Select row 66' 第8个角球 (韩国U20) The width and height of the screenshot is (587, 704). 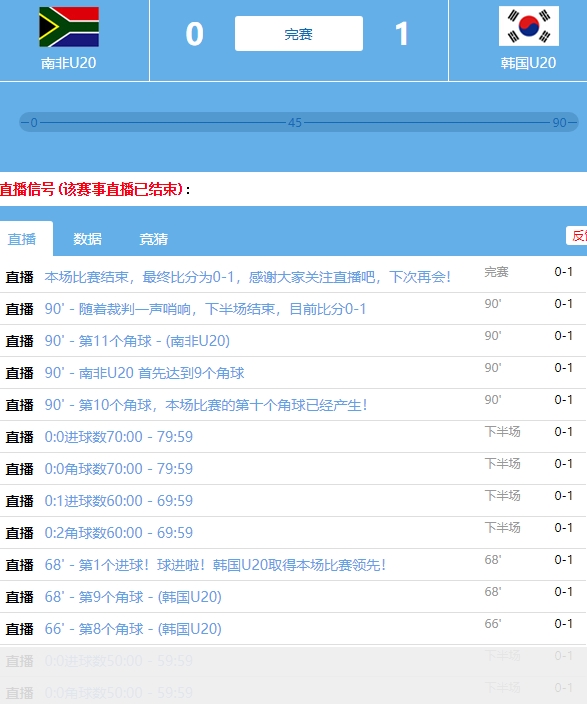pyautogui.click(x=293, y=629)
